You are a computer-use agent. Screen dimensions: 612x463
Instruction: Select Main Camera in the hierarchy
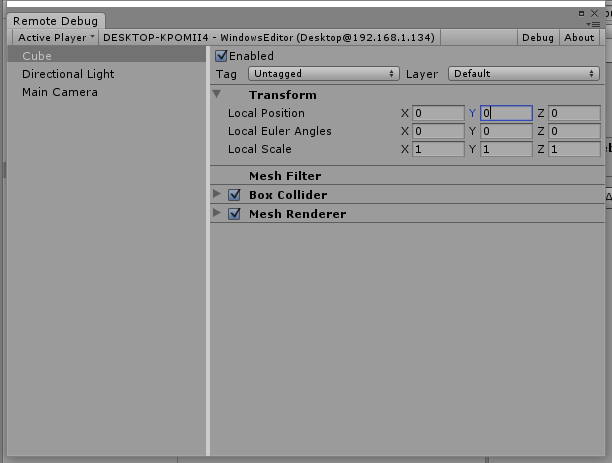(107, 92)
